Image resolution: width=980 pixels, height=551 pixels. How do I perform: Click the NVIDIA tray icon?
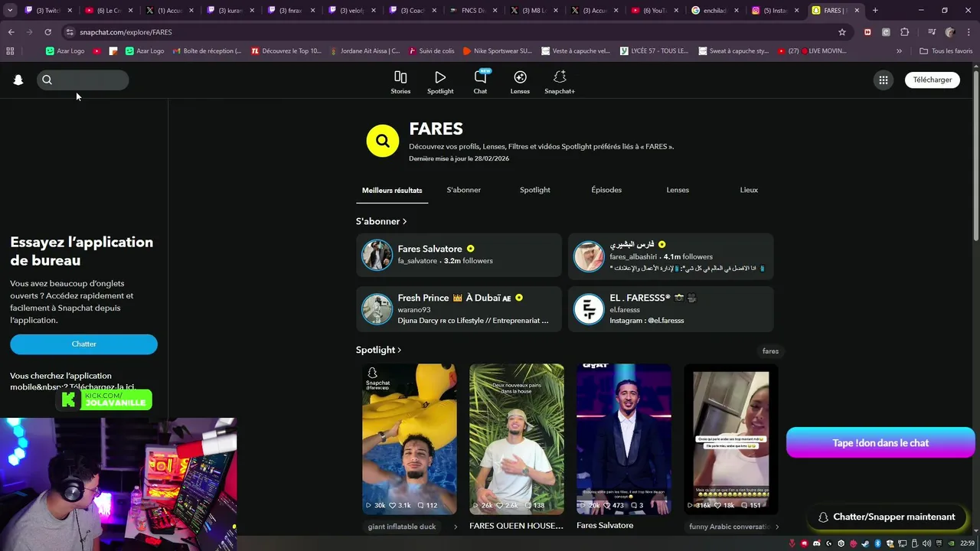pos(951,543)
